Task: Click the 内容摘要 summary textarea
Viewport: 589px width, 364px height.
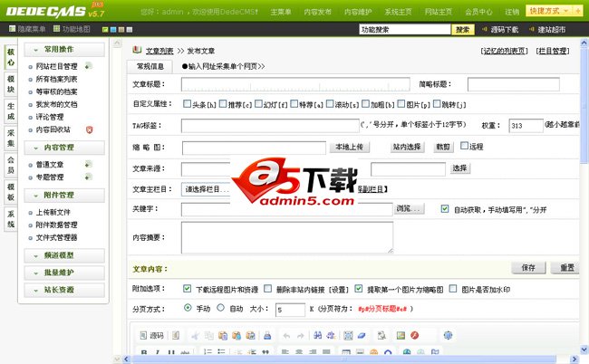Action: pos(287,237)
